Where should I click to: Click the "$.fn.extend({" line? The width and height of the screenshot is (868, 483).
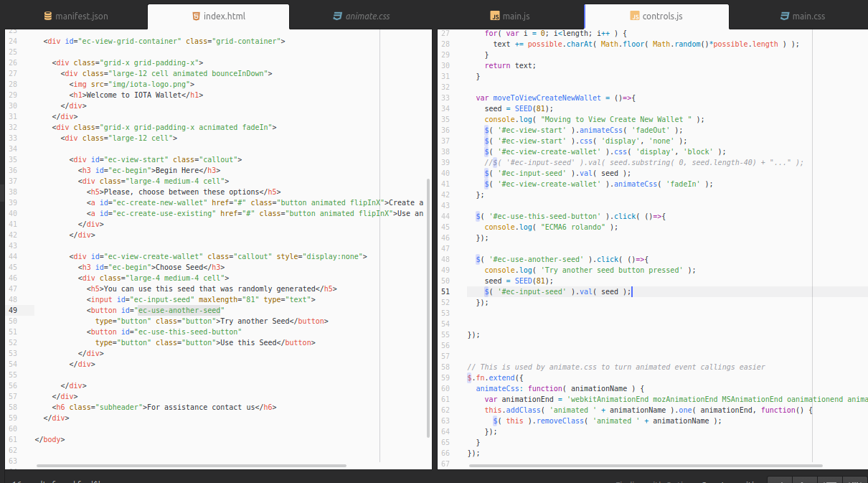(x=496, y=378)
